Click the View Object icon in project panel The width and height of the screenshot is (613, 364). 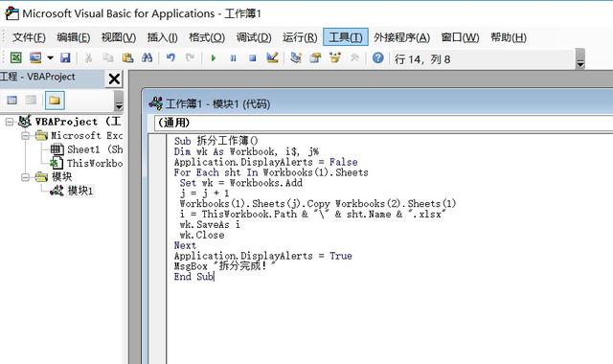pos(31,101)
